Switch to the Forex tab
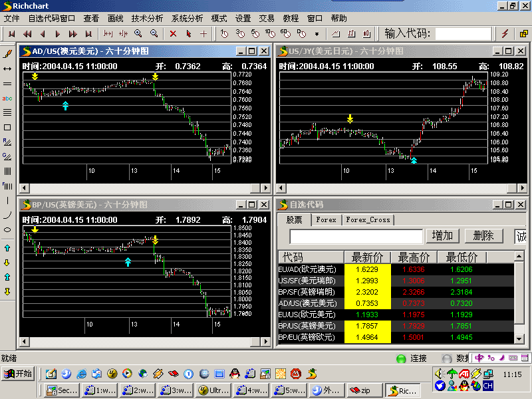This screenshot has height=399, width=532. (x=326, y=220)
